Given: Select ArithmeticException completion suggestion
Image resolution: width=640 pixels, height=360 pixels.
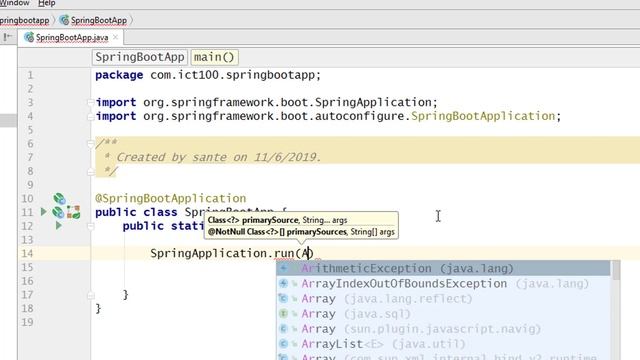Looking at the screenshot, I should point(444,269).
